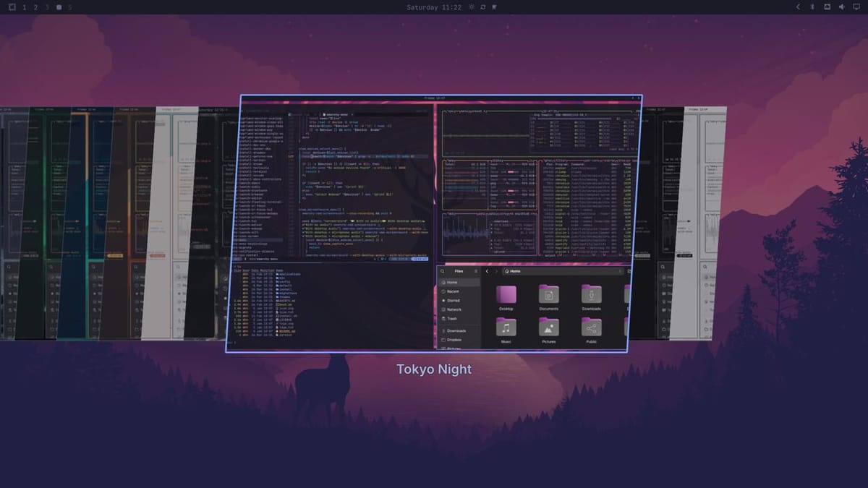Image resolution: width=868 pixels, height=488 pixels.
Task: Go forward with the Files forward arrow
Action: pos(496,271)
